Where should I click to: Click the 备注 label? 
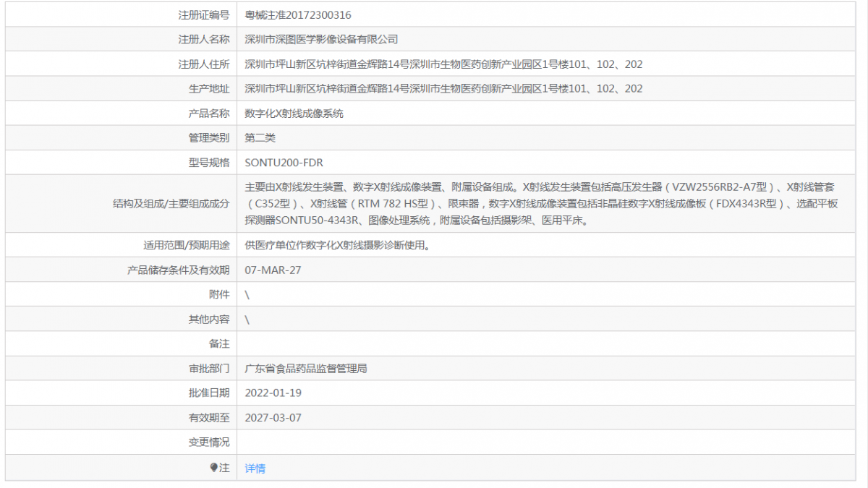click(219, 344)
